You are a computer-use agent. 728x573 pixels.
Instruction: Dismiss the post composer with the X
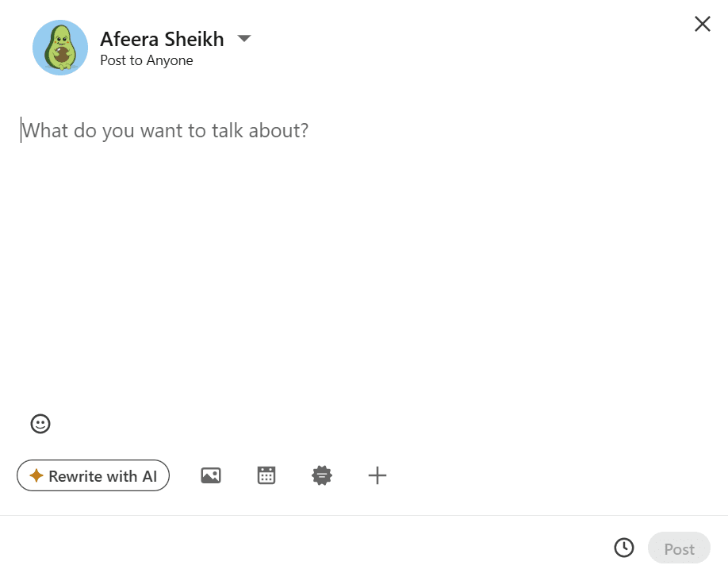point(702,24)
